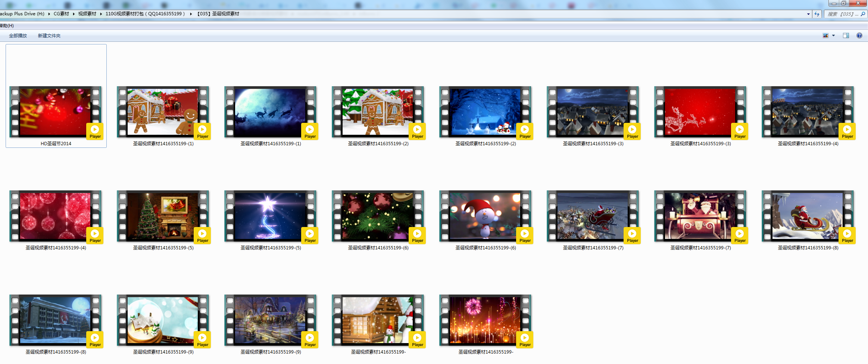The width and height of the screenshot is (868, 364).
Task: Select the red reindeer video thumbnail
Action: click(x=700, y=112)
